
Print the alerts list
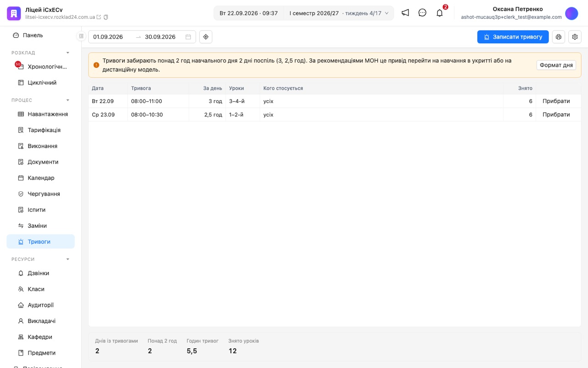559,37
